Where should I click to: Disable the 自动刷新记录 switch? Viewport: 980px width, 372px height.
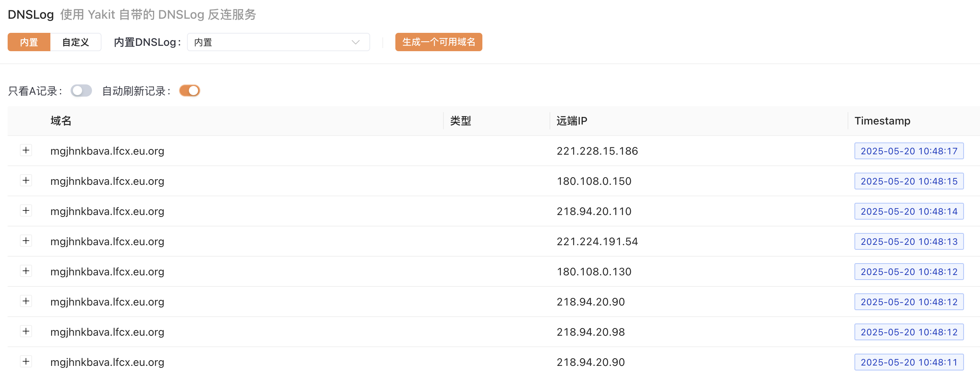190,91
